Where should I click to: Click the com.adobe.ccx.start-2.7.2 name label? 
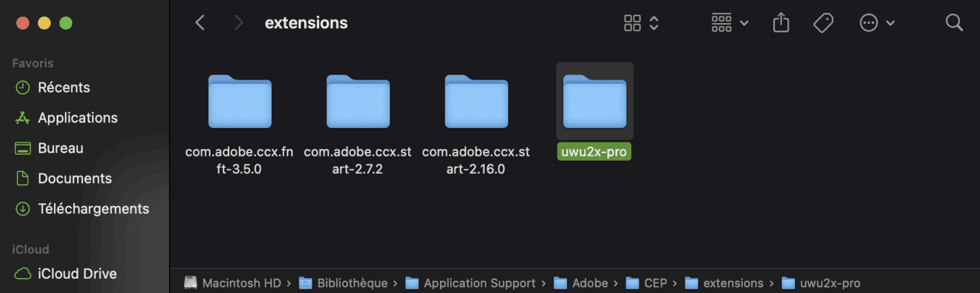click(358, 161)
